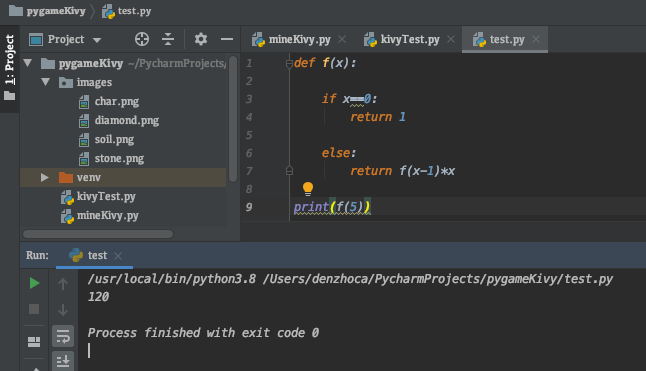Screen dimensions: 646x371
Task: Click the 'if x==0:' code line
Action: point(349,99)
